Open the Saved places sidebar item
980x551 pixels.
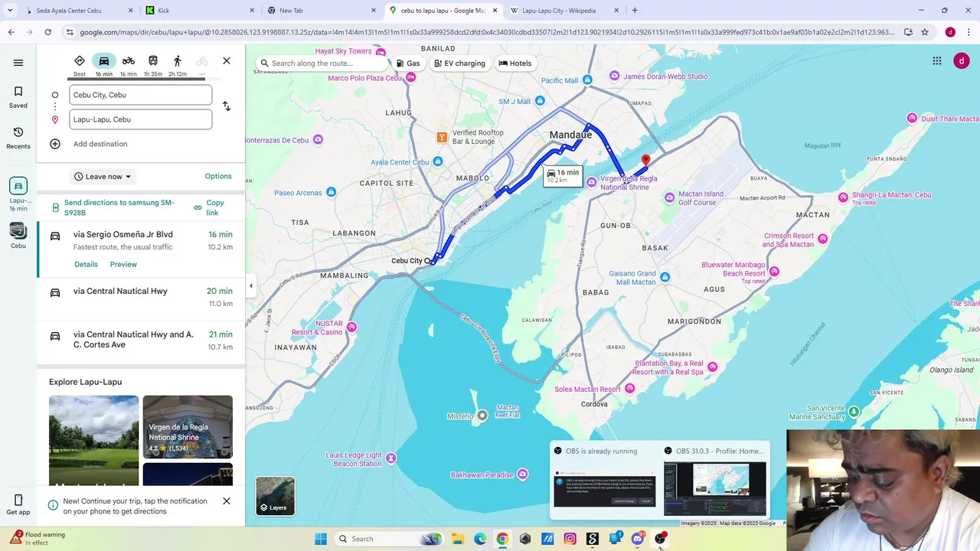click(x=18, y=97)
